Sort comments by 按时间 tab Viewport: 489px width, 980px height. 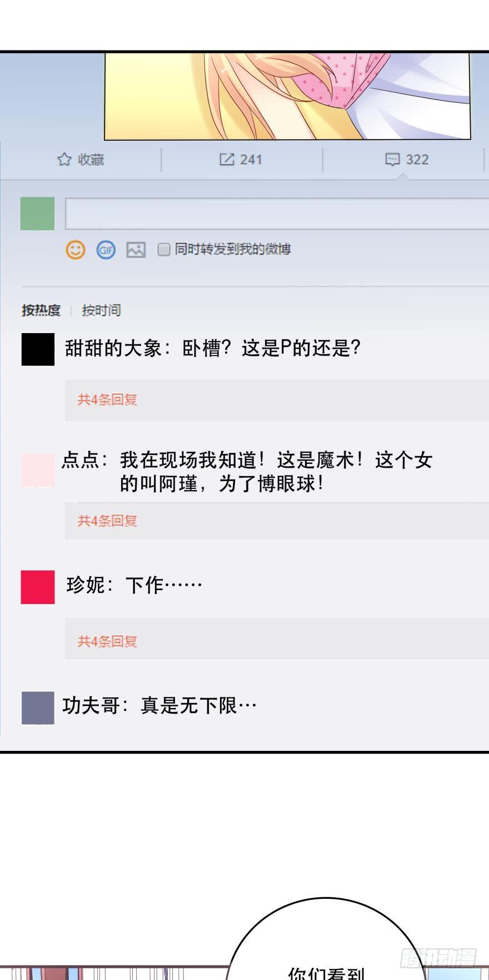point(101,310)
